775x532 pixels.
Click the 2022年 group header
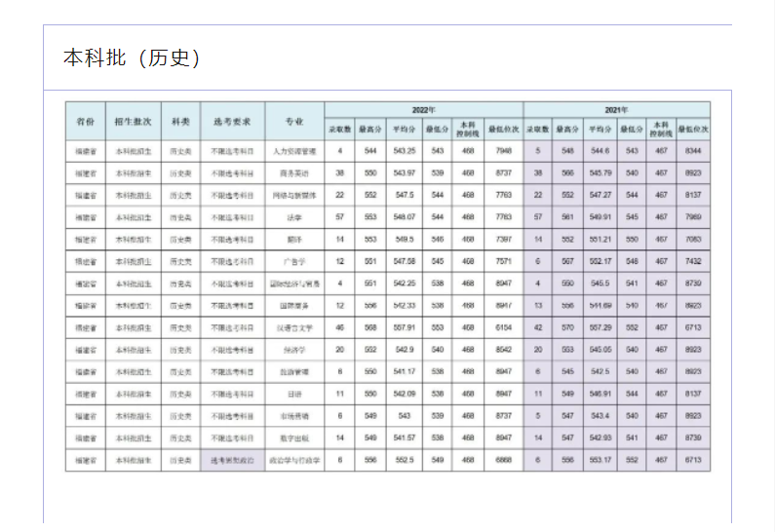tap(424, 110)
